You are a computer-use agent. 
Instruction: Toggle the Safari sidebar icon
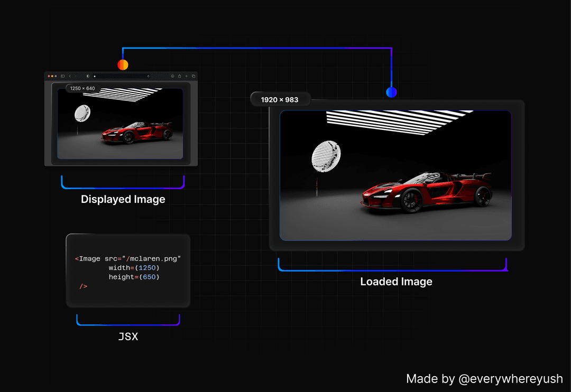(62, 76)
